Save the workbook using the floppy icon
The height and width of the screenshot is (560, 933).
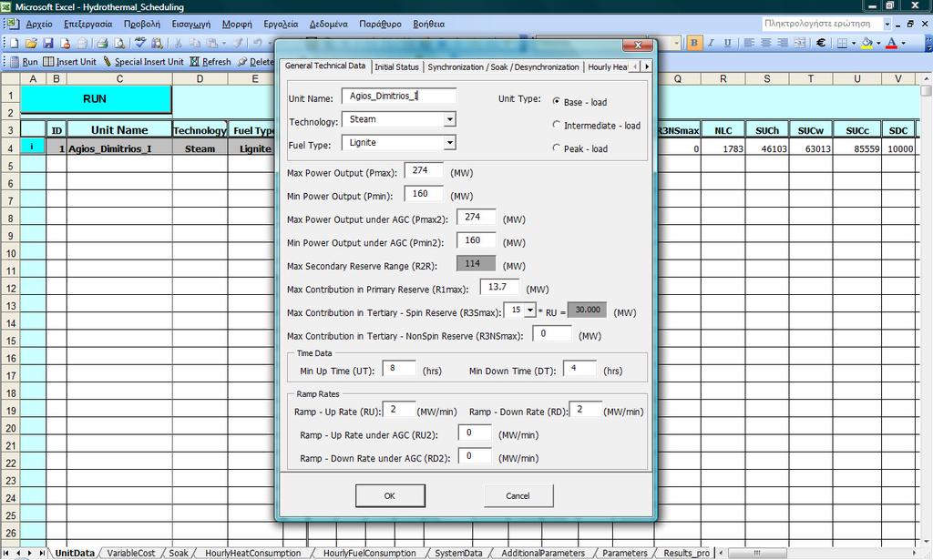48,43
